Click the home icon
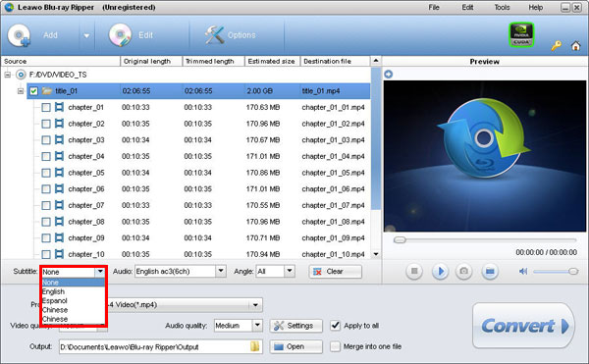This screenshot has width=589, height=364. click(575, 46)
